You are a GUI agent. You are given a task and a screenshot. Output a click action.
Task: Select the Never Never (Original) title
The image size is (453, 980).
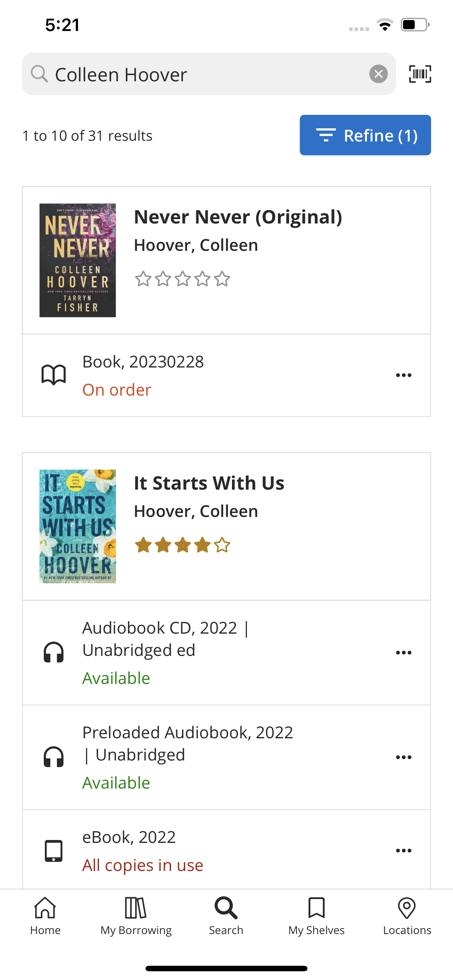[238, 217]
